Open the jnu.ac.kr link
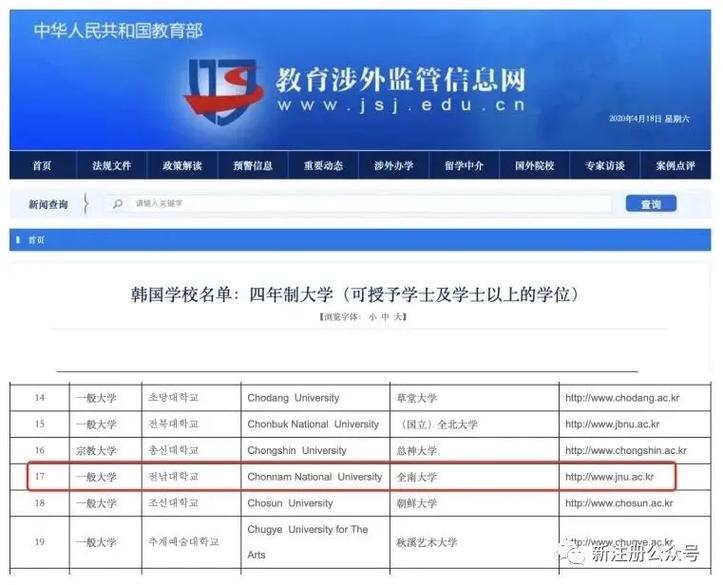Image resolution: width=723 pixels, height=585 pixels. click(x=610, y=477)
